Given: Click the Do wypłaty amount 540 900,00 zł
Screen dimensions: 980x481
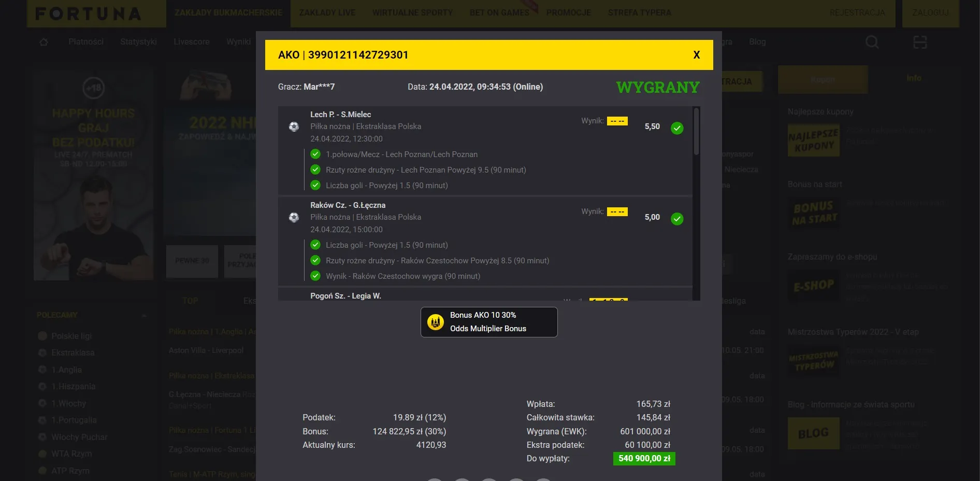Looking at the screenshot, I should (644, 459).
